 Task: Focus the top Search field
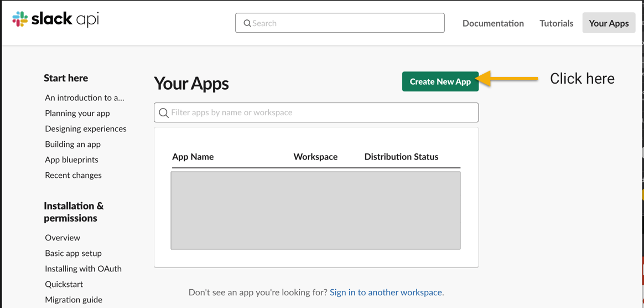coord(340,23)
